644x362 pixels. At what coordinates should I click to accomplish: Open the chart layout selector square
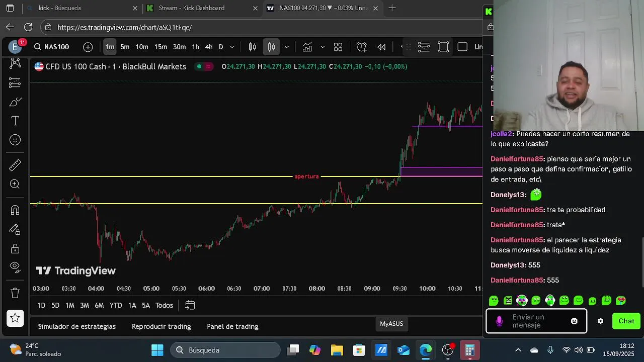[462, 47]
